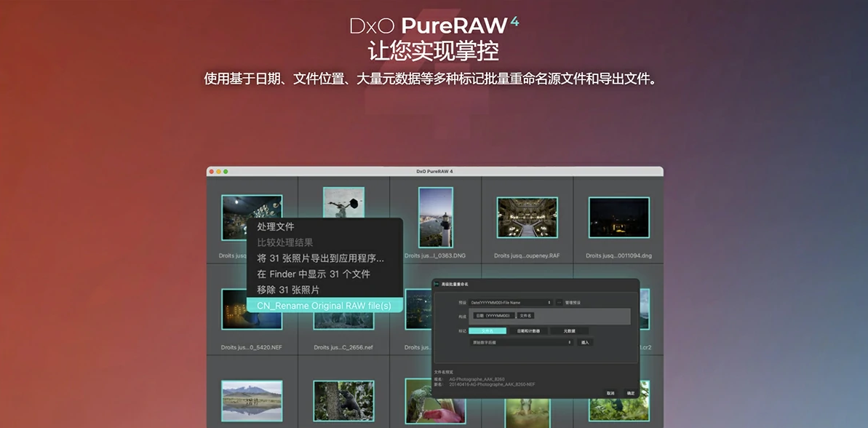Choose CN_Rename Original RAW file(s)
This screenshot has height=428, width=868.
coord(325,306)
